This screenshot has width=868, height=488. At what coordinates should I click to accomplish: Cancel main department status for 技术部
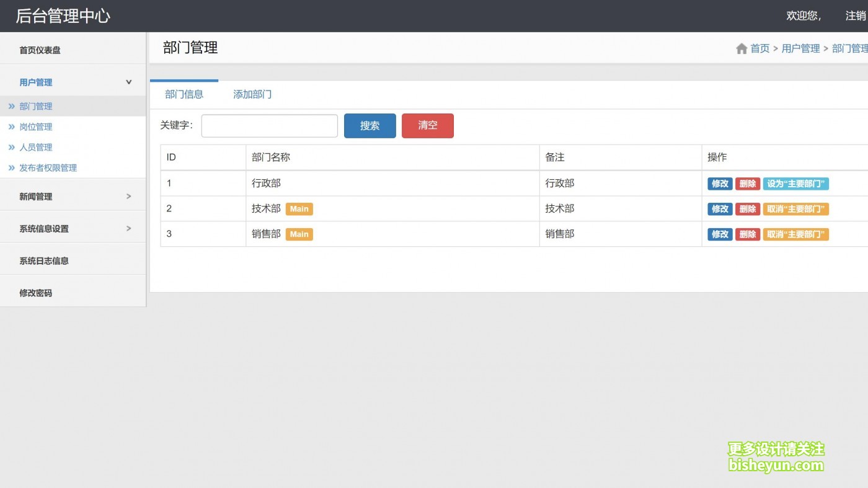796,209
